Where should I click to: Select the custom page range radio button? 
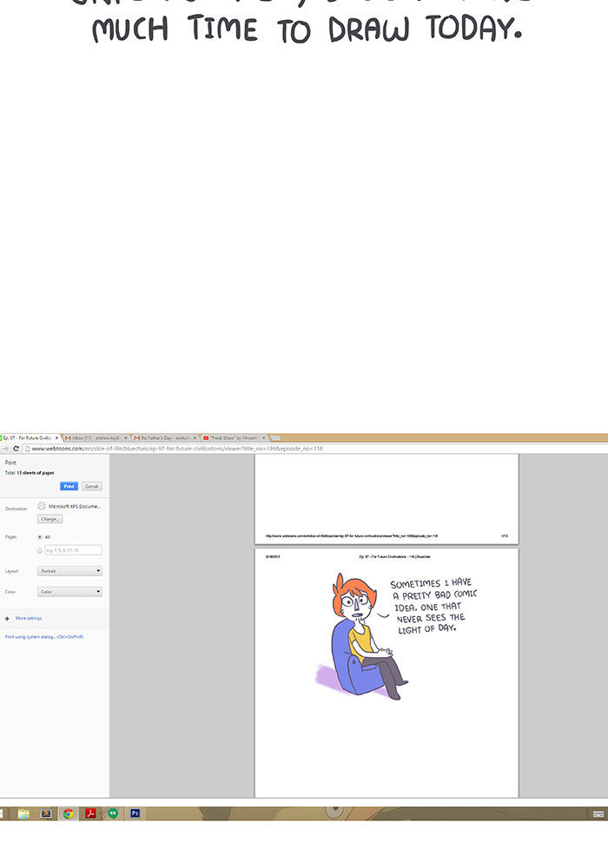[40, 550]
